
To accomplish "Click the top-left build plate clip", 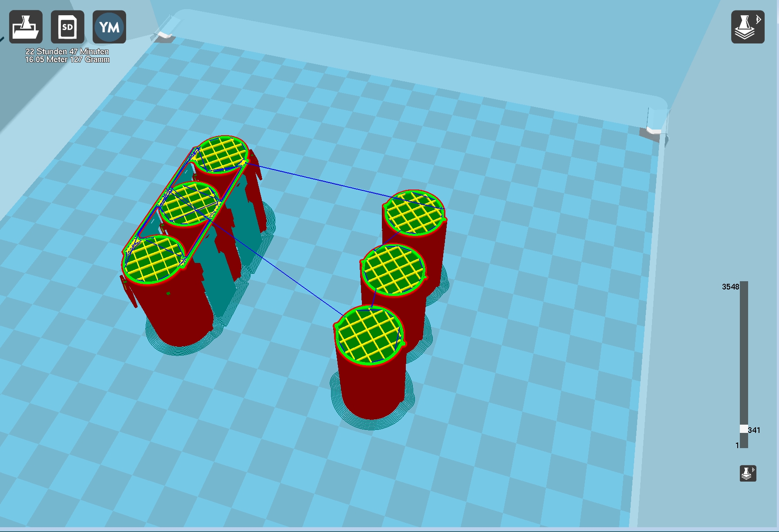I will click(x=164, y=35).
